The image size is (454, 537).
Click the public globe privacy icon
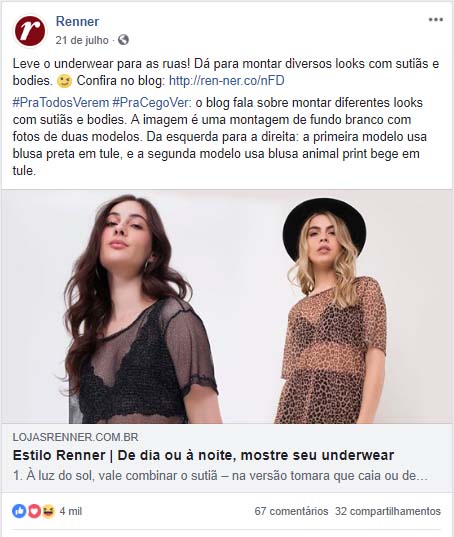click(123, 40)
